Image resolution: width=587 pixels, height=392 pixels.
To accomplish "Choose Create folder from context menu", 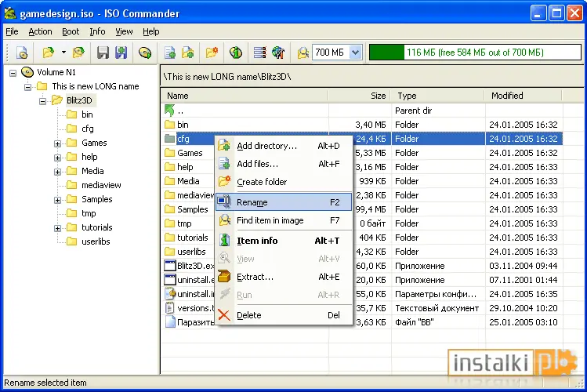I will [284, 182].
